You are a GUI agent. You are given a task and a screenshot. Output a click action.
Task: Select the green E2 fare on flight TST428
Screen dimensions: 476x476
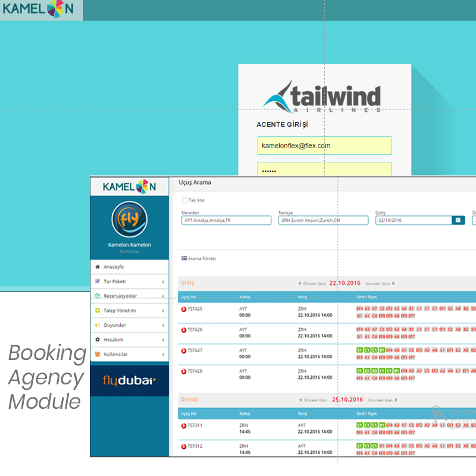coord(367,371)
